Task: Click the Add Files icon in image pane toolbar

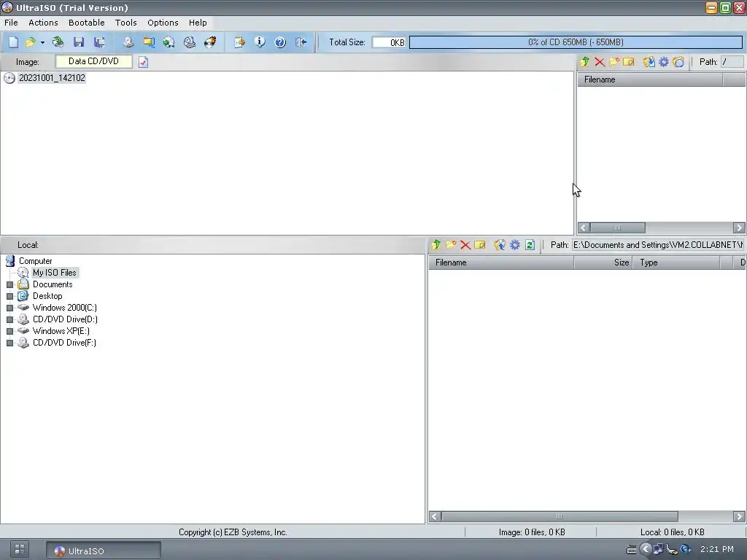Action: [x=649, y=62]
